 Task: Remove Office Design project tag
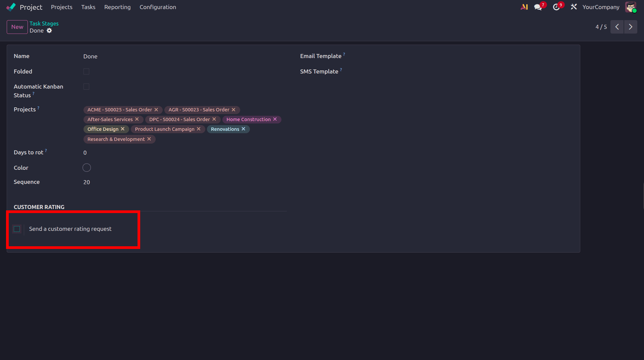(x=123, y=129)
